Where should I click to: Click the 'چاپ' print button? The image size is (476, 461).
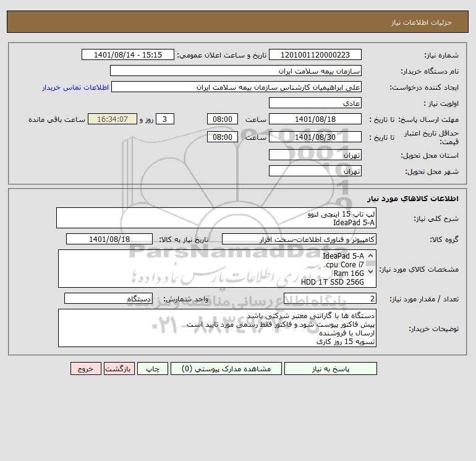pos(153,369)
